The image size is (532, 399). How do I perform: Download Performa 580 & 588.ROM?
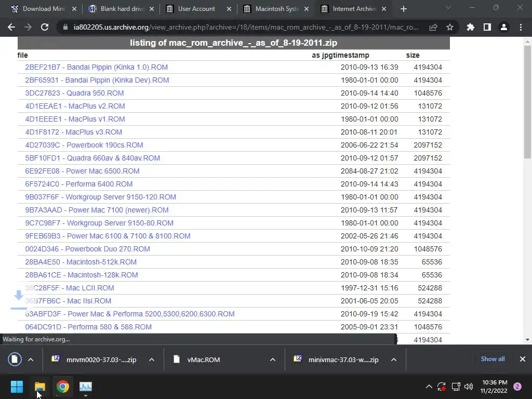[88, 327]
